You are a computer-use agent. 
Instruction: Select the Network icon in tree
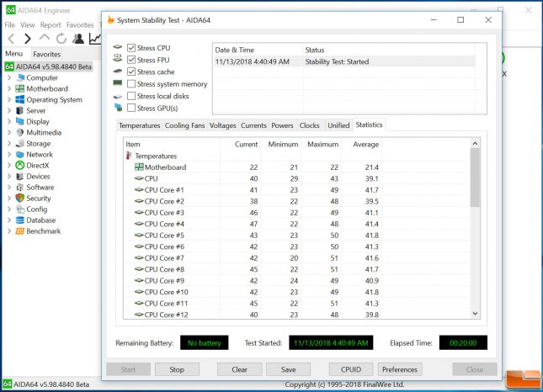pyautogui.click(x=20, y=154)
